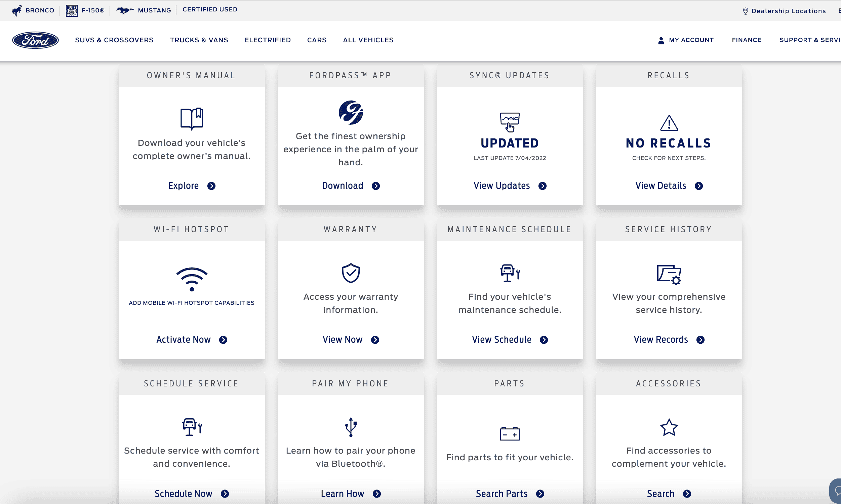
Task: Expand the All Vehicles menu
Action: tap(368, 40)
